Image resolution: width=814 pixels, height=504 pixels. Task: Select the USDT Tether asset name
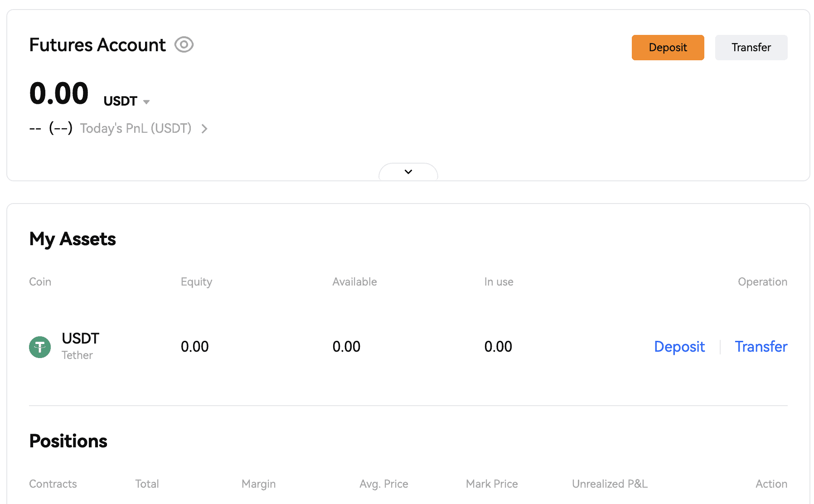tap(80, 339)
